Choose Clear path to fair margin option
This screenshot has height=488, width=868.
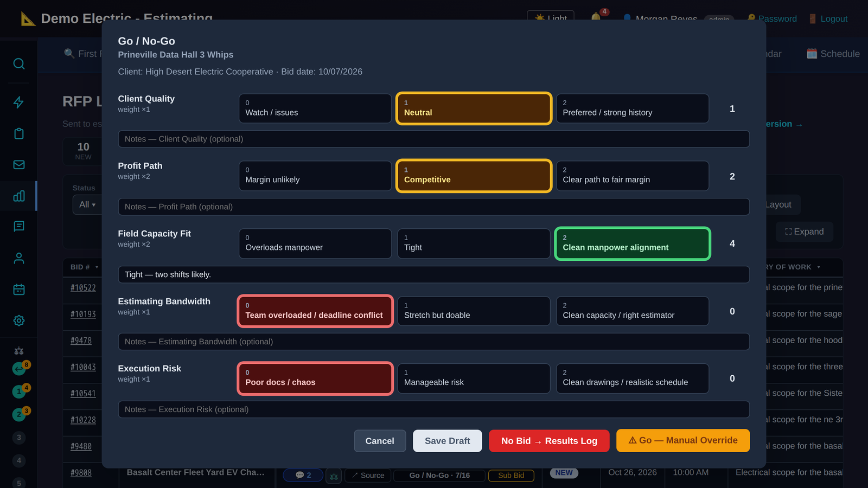633,176
